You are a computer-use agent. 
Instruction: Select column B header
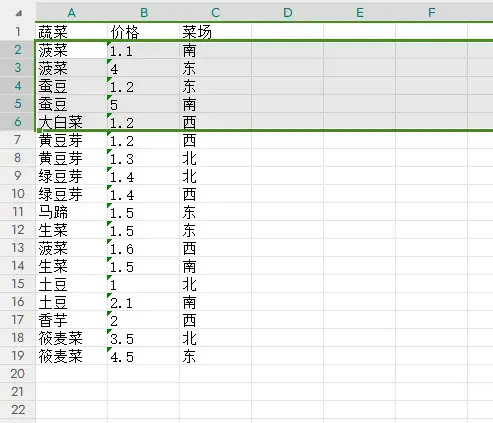(143, 13)
